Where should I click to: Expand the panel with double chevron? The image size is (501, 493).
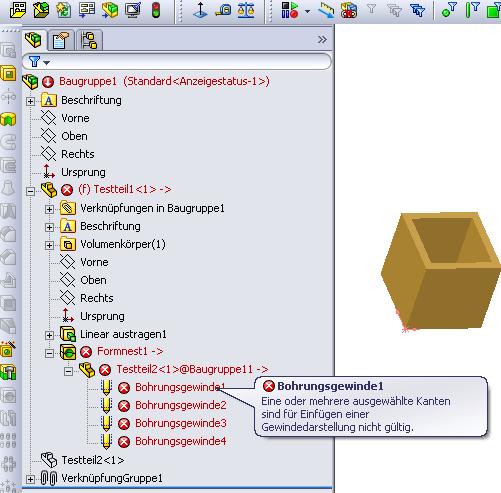click(x=322, y=40)
